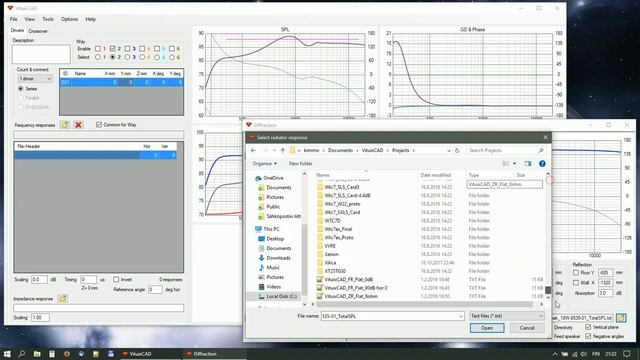Click Absorption value field
Screen dimensions: 640x360
tap(605, 293)
